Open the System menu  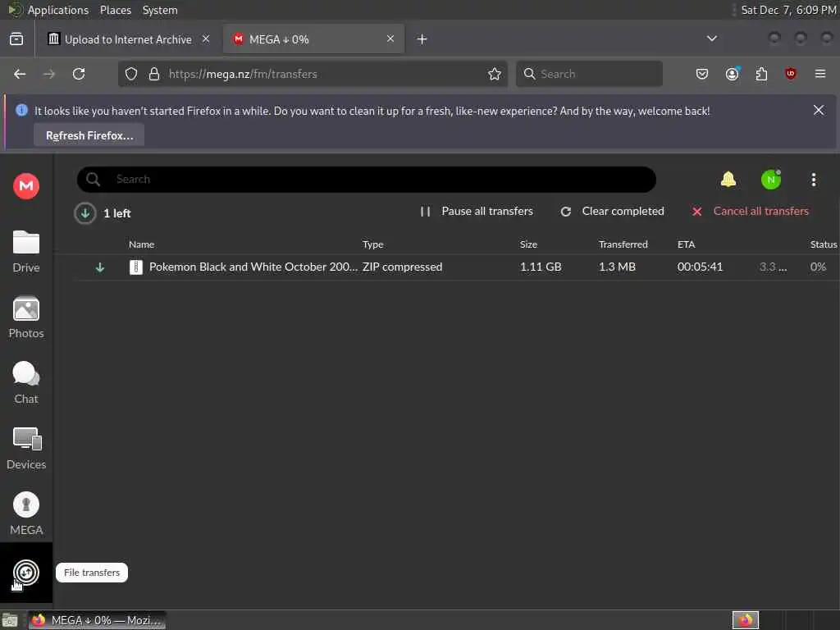tap(160, 10)
